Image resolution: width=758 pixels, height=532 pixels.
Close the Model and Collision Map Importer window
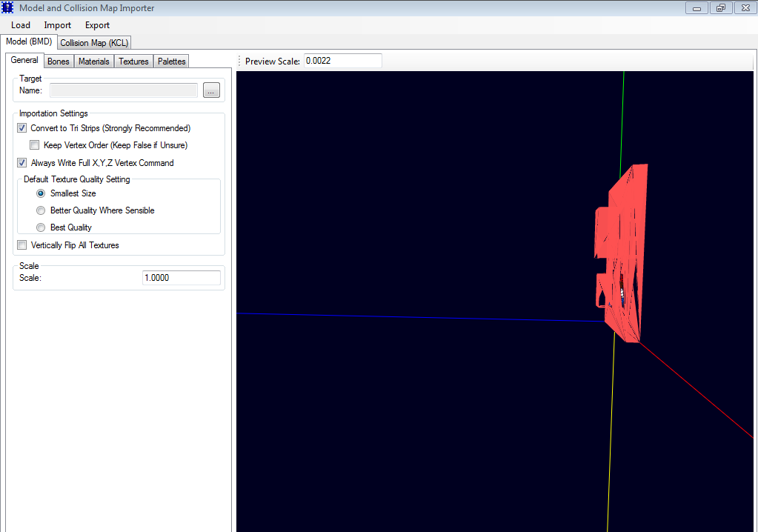point(745,7)
